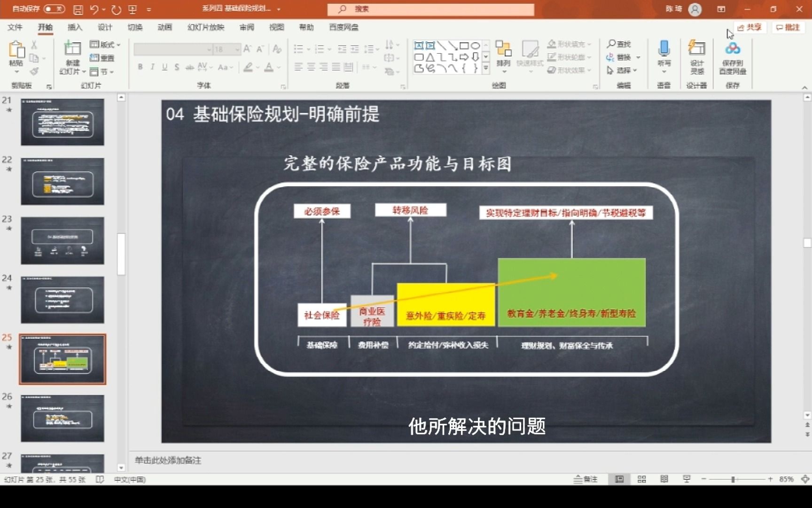Image resolution: width=812 pixels, height=508 pixels.
Task: Click the Redo arrow icon
Action: click(x=117, y=9)
